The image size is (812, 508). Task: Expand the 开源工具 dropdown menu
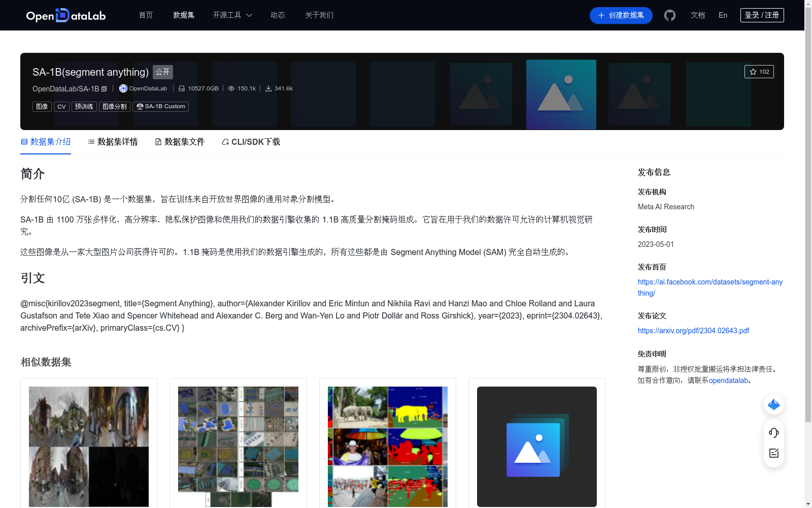tap(232, 15)
